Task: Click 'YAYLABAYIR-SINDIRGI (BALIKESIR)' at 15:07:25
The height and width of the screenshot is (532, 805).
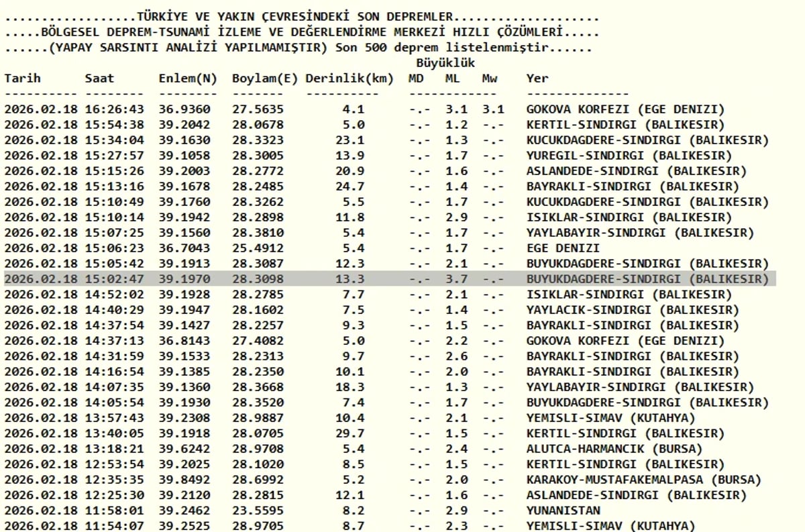Action: tap(640, 233)
